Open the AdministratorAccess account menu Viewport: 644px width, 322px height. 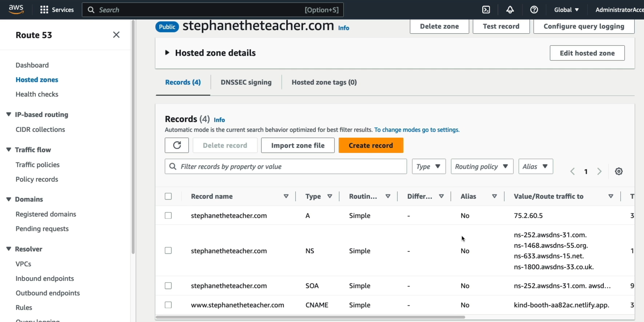point(619,10)
